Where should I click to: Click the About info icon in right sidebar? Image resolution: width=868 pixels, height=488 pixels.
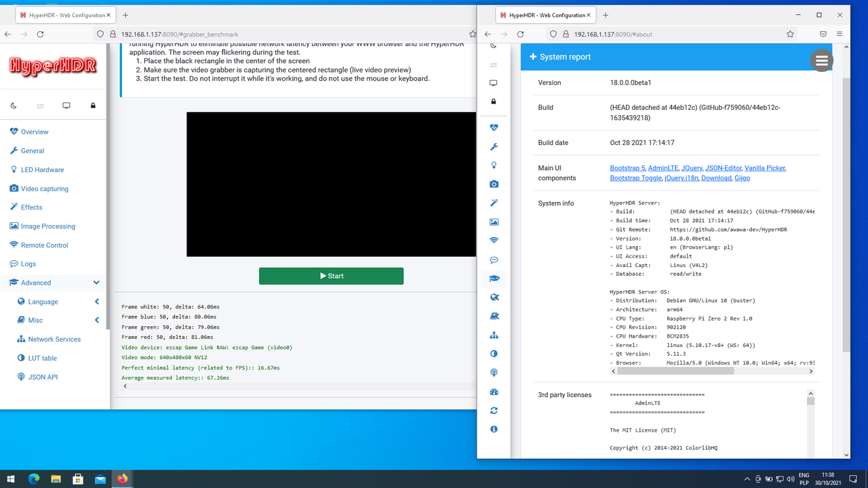(x=494, y=429)
